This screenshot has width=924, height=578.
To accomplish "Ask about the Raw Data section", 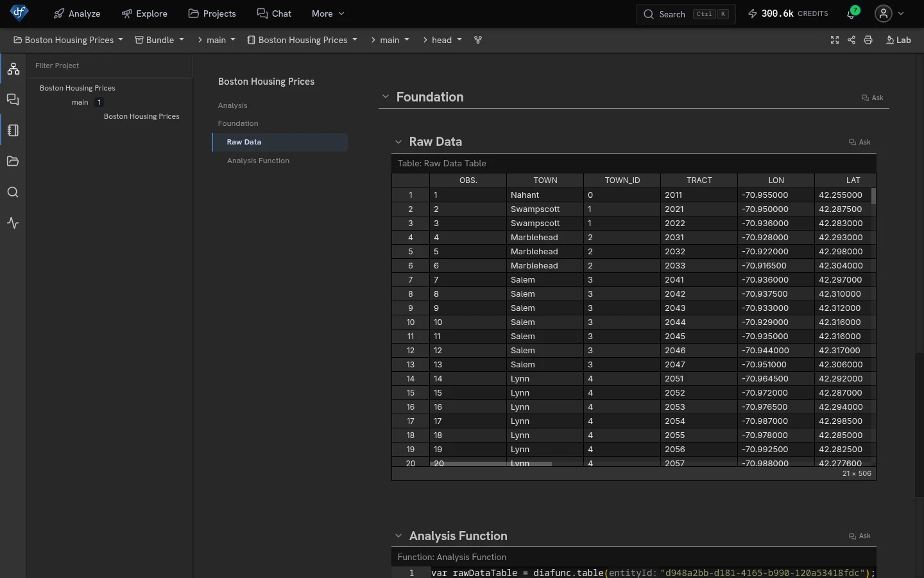I will [x=860, y=142].
